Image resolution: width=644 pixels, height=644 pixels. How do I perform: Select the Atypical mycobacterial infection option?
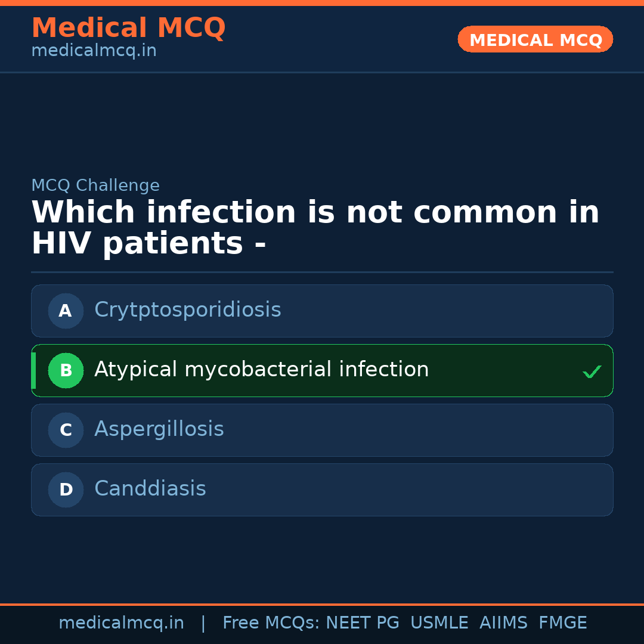click(x=261, y=370)
